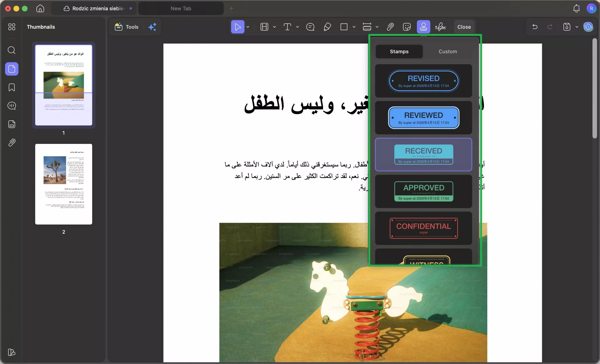Select the Rectangle shape tool
Image resolution: width=600 pixels, height=364 pixels.
pyautogui.click(x=344, y=27)
